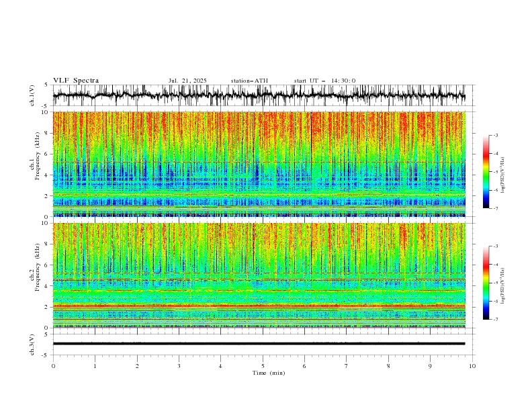Click time axis tick label '1'
Screen dimensions: 532x411
click(x=95, y=366)
